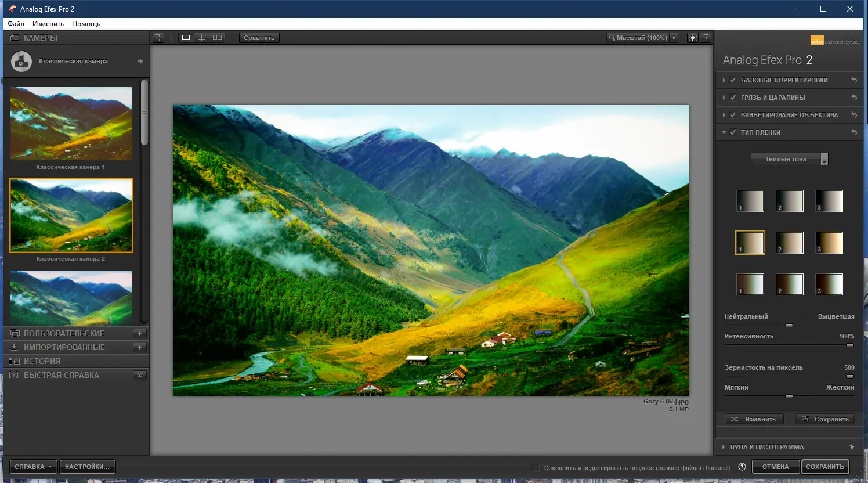This screenshot has height=483, width=868.
Task: Collapse the ТИП ПЛЕНКИ section triangle
Action: [x=724, y=132]
